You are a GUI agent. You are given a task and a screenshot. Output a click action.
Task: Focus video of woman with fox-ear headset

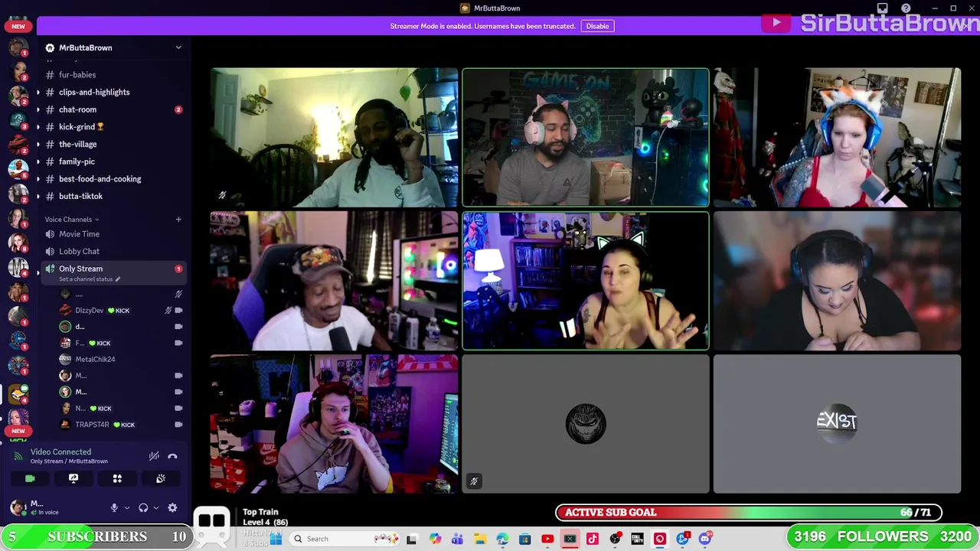(837, 138)
